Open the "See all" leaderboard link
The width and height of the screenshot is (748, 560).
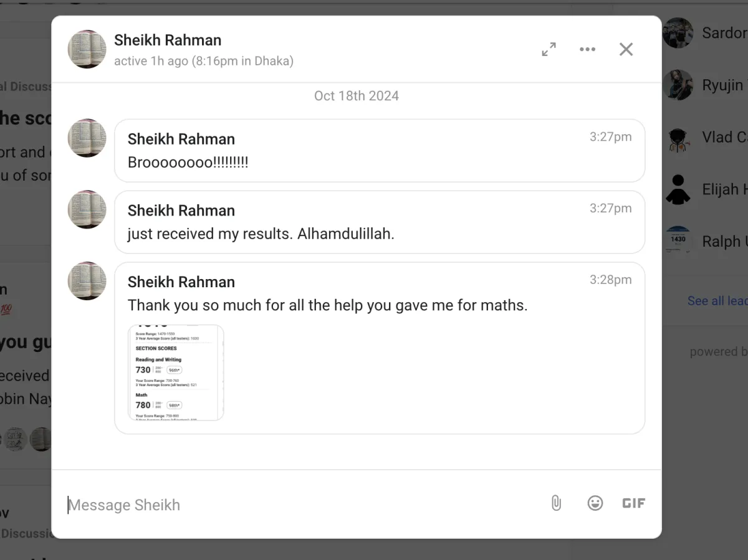point(717,301)
